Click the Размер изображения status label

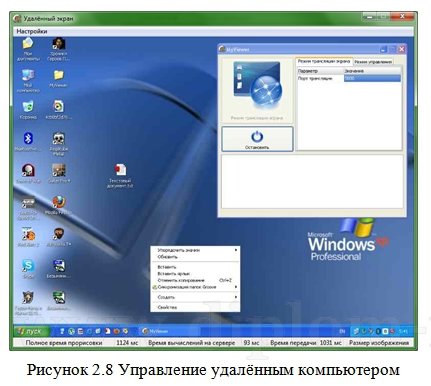pyautogui.click(x=379, y=343)
